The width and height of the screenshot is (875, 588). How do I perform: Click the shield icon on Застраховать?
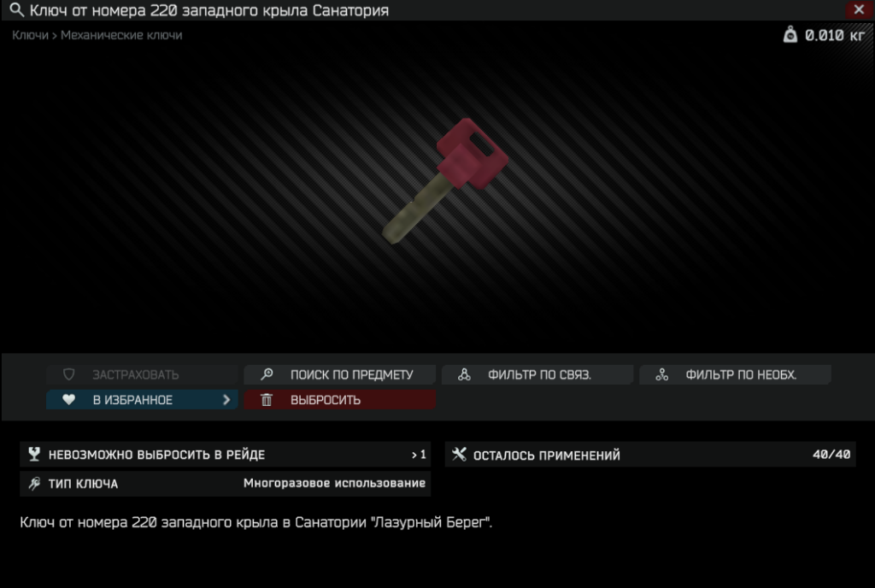coord(70,374)
